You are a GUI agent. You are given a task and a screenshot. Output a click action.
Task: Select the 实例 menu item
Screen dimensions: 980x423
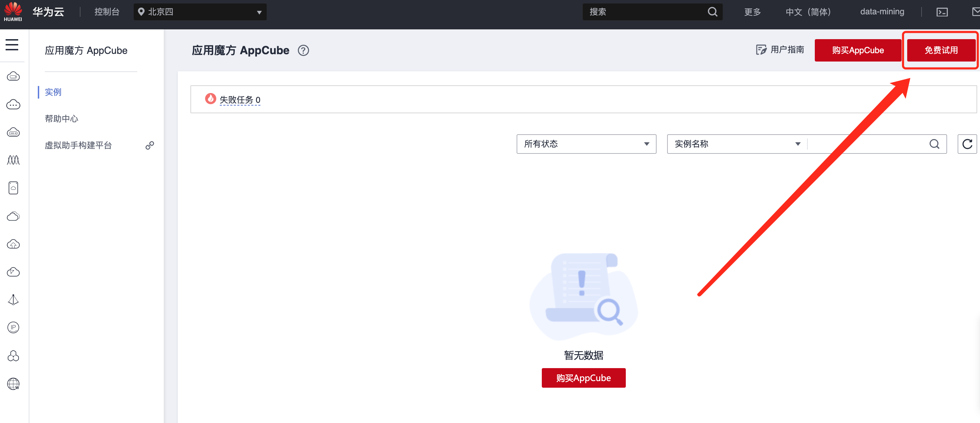(53, 92)
